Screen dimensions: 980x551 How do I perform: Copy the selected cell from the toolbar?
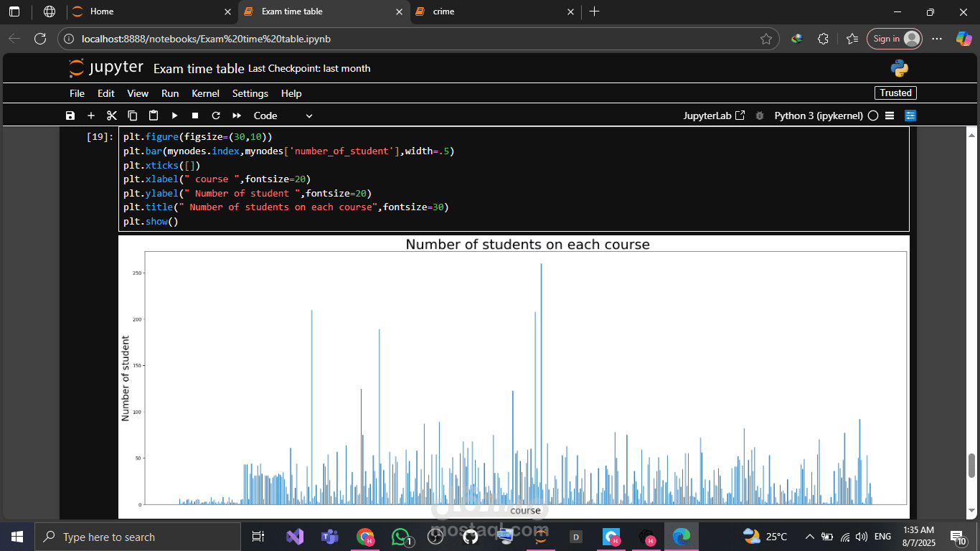132,116
